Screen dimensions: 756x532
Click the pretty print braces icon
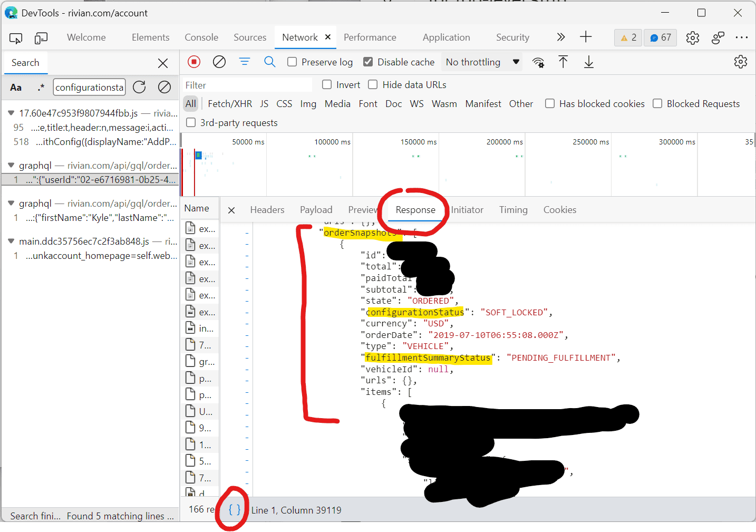(x=235, y=510)
